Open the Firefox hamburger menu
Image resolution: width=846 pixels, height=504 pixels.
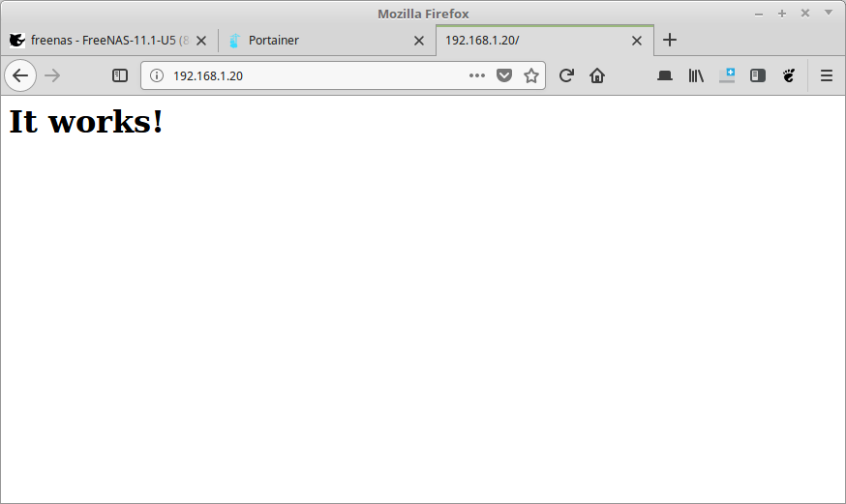pos(827,75)
